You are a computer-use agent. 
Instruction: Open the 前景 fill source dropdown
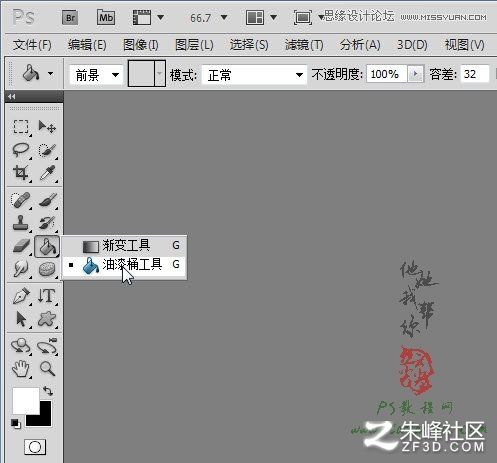pyautogui.click(x=96, y=75)
